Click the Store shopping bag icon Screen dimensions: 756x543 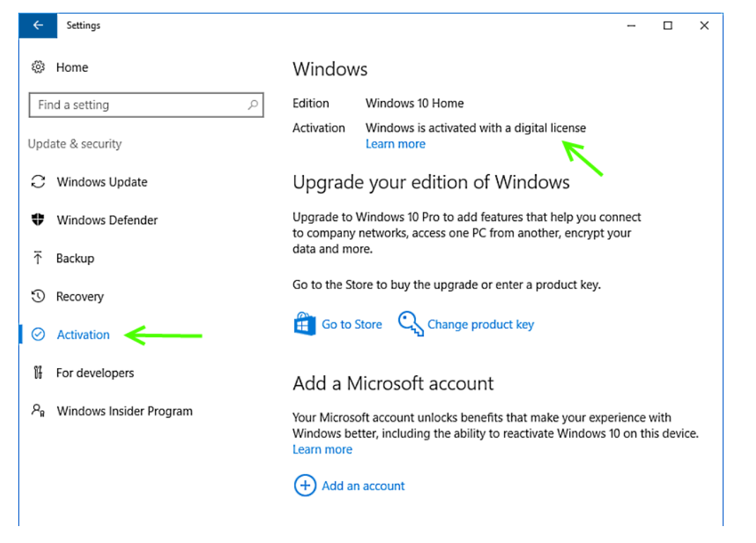pyautogui.click(x=304, y=324)
